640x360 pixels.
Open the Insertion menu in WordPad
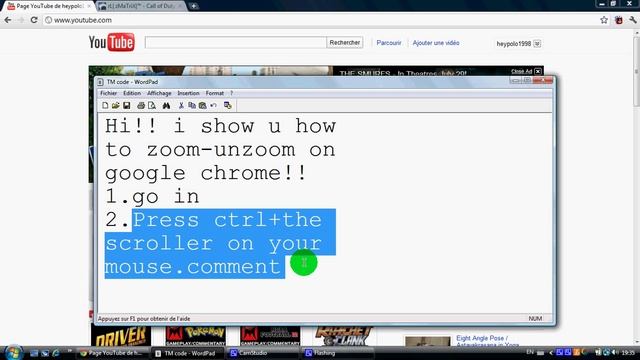188,93
